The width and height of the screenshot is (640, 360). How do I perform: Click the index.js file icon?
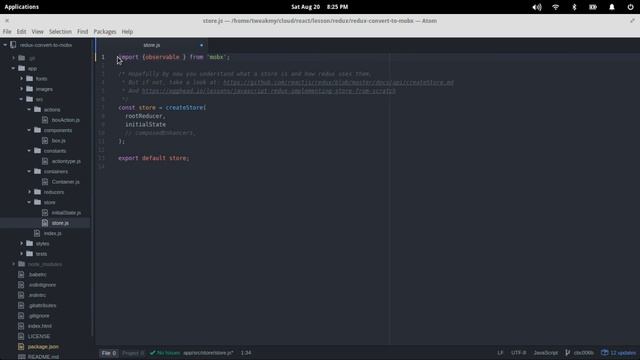coord(37,233)
